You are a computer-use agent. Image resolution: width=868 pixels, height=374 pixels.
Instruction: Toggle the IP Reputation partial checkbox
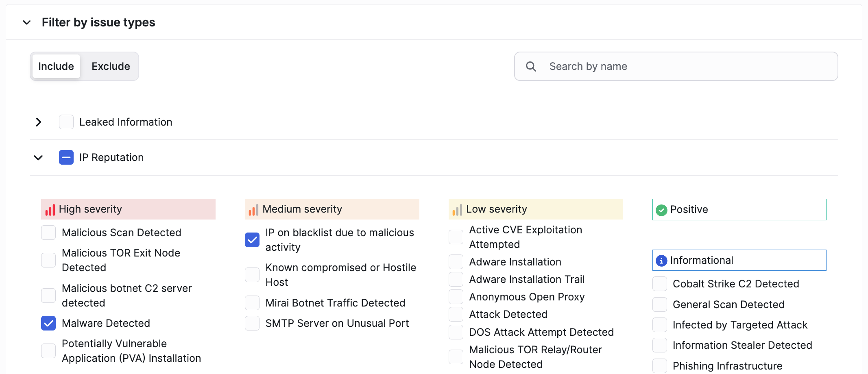66,157
